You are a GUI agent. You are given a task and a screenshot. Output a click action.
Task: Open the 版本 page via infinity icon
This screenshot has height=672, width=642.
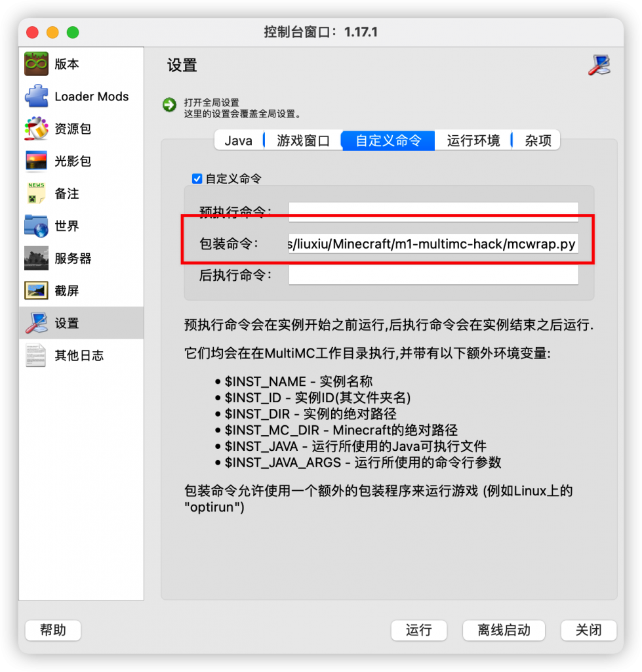coord(37,64)
